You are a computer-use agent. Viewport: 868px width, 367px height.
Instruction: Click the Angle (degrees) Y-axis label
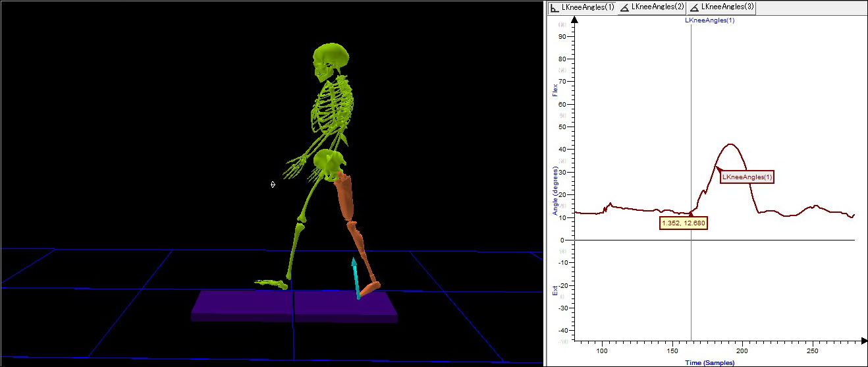[x=556, y=191]
